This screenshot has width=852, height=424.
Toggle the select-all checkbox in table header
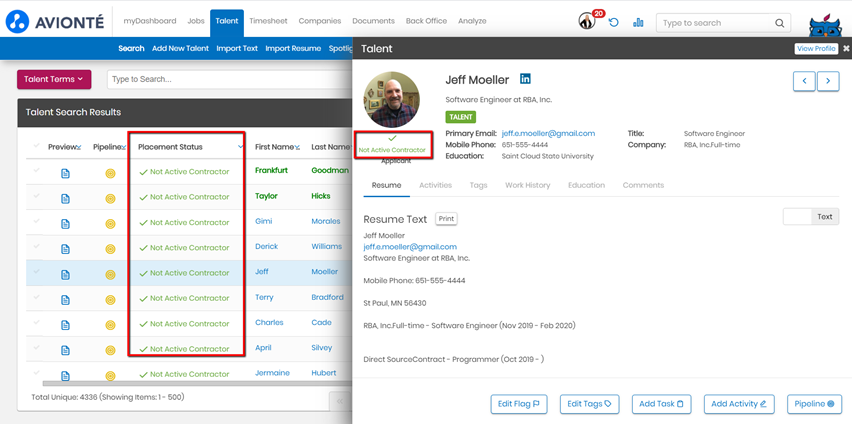[37, 146]
